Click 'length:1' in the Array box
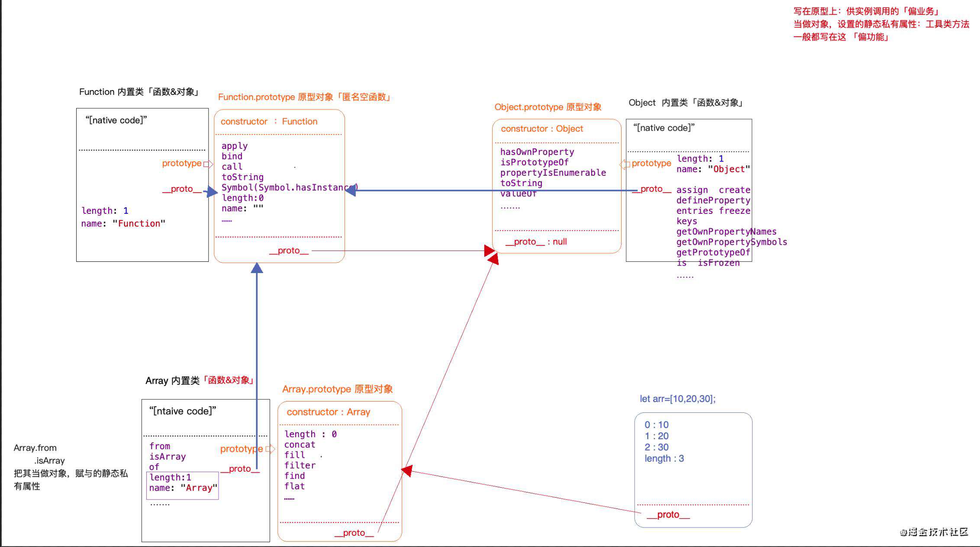The height and width of the screenshot is (547, 980). [x=170, y=477]
